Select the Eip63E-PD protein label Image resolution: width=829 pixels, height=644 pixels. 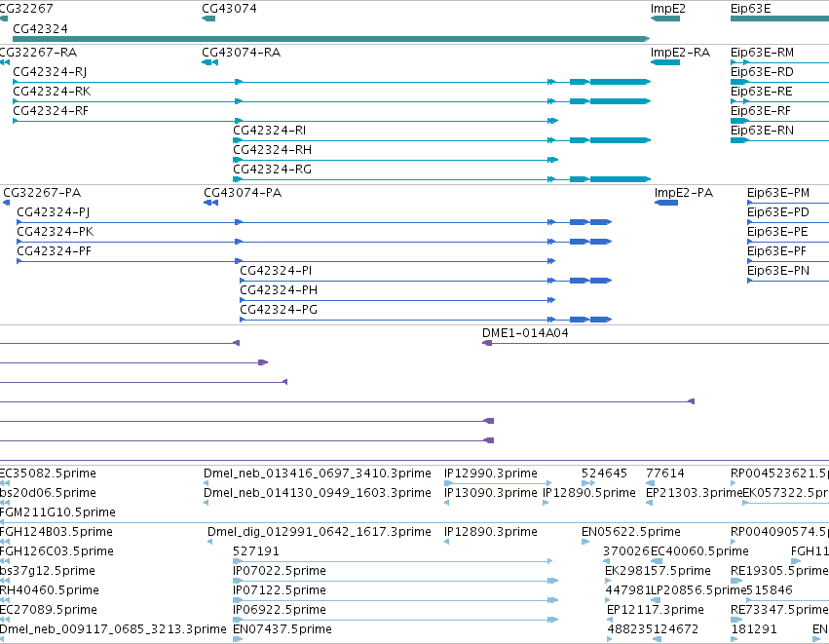coord(778,212)
